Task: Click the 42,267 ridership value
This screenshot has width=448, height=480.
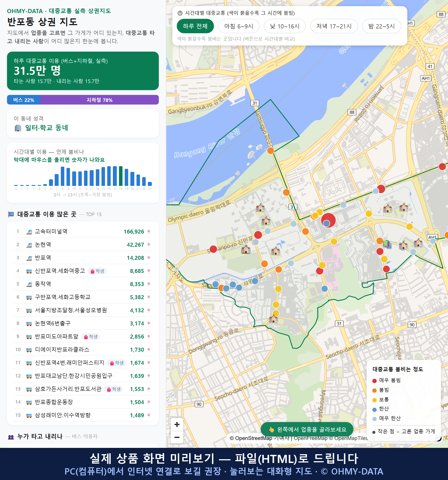Action: (135, 245)
